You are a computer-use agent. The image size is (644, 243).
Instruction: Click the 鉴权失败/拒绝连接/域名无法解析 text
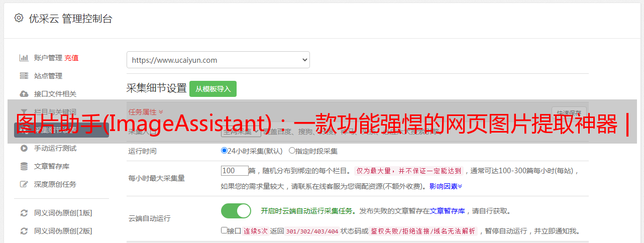point(423,231)
